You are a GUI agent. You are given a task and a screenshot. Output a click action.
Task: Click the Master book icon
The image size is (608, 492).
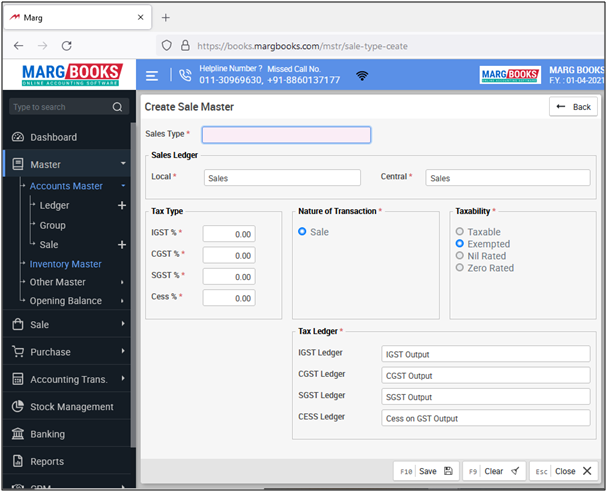[x=18, y=164]
